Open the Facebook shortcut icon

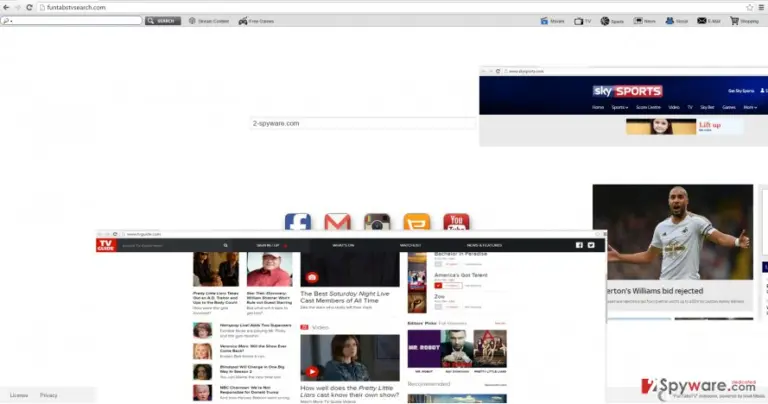point(298,222)
